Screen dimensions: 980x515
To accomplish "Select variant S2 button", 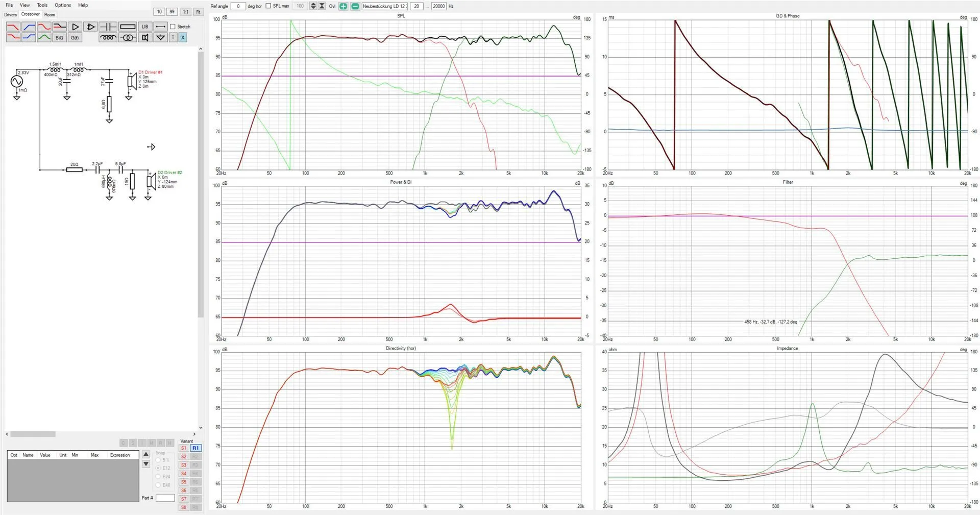I will coord(184,457).
